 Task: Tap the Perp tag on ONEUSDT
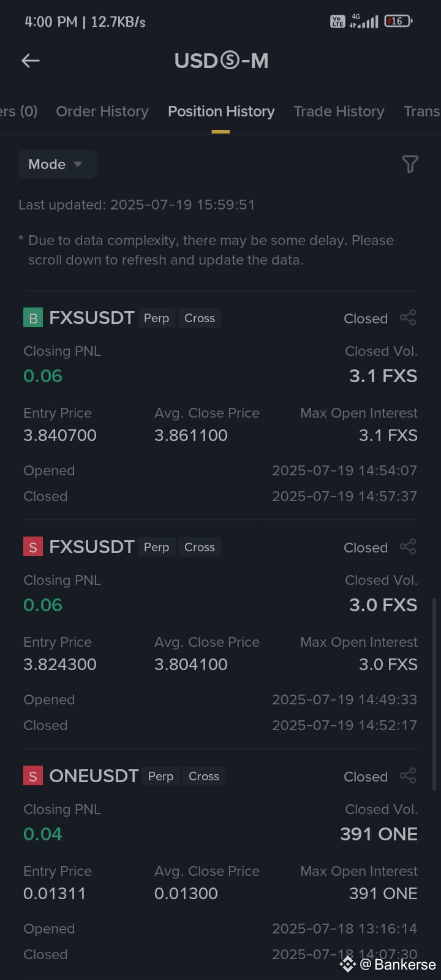pyautogui.click(x=161, y=776)
